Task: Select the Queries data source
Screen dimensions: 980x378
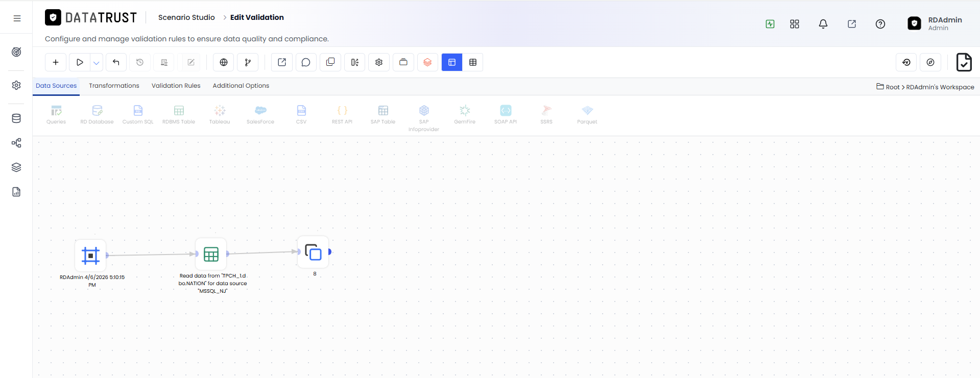Action: [x=56, y=115]
